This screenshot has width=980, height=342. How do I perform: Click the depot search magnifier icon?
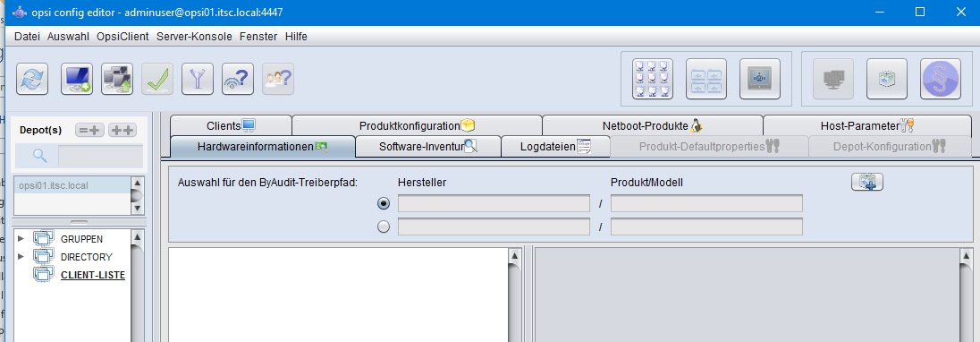pos(40,156)
